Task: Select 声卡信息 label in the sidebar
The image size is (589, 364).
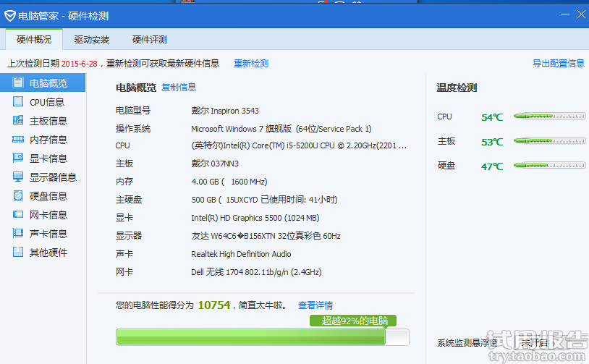Action: (48, 234)
